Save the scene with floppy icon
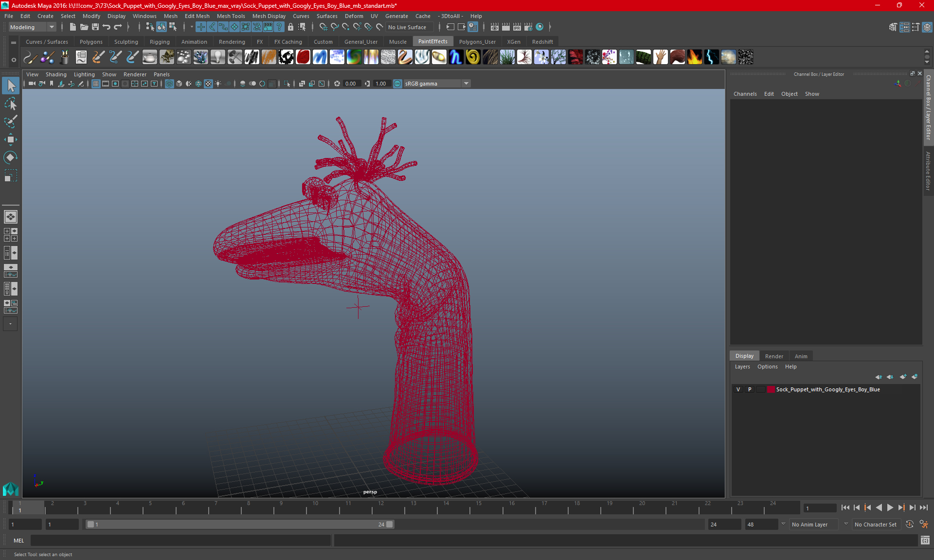This screenshot has width=934, height=560. coord(95,27)
